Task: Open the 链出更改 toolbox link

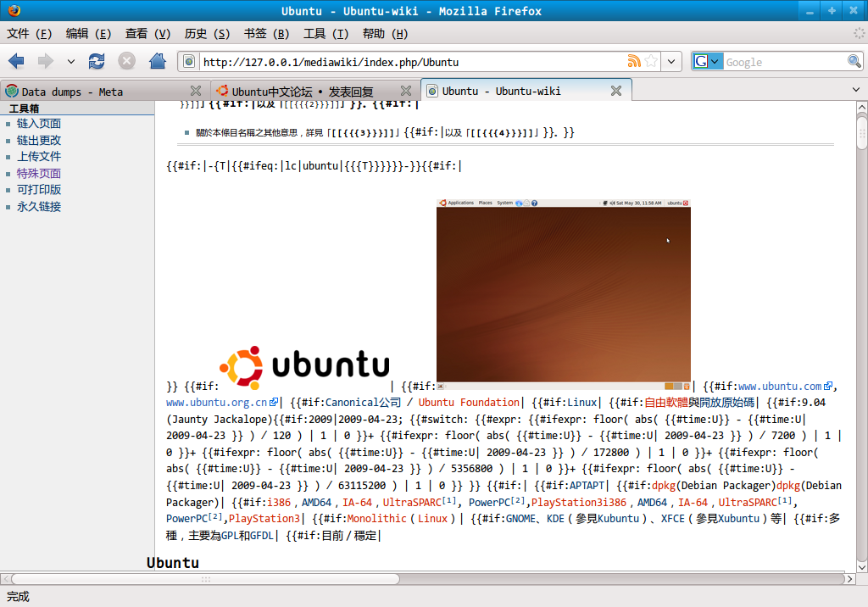Action: [39, 140]
